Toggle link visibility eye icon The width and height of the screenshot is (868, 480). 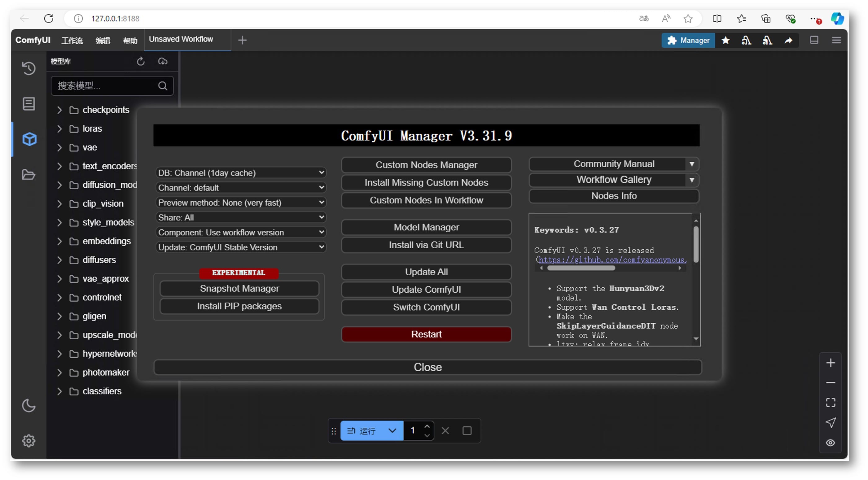(x=830, y=443)
